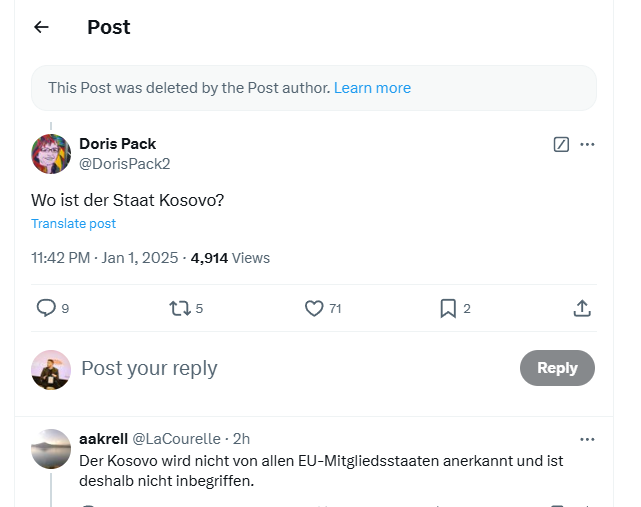
Task: Click the reply bubble icon with 9
Action: 46,309
